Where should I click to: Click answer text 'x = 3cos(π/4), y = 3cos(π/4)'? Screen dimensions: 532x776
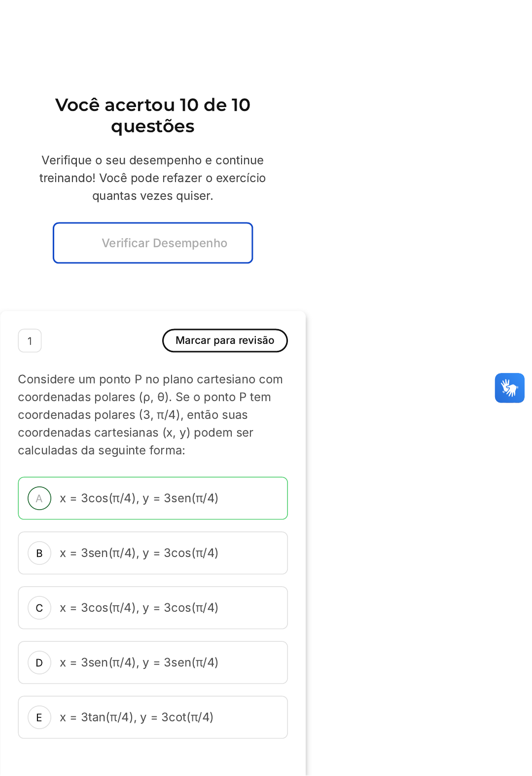[139, 608]
